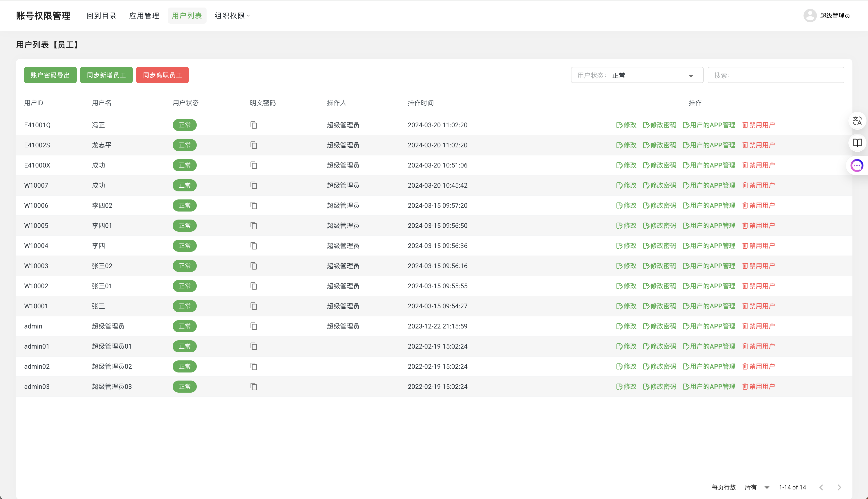868x499 pixels.
Task: Click the 正常 status badge for 冯正
Action: pos(184,125)
